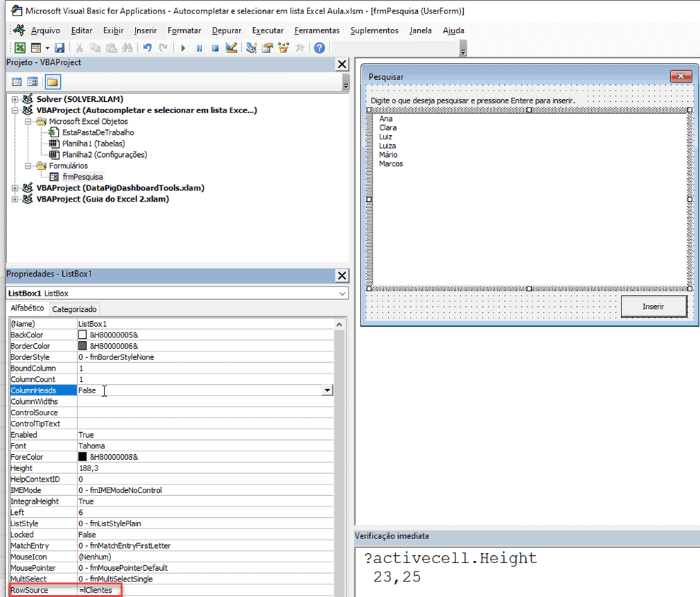The image size is (700, 597).
Task: Save the project with the floppy disk icon
Action: pos(60,48)
